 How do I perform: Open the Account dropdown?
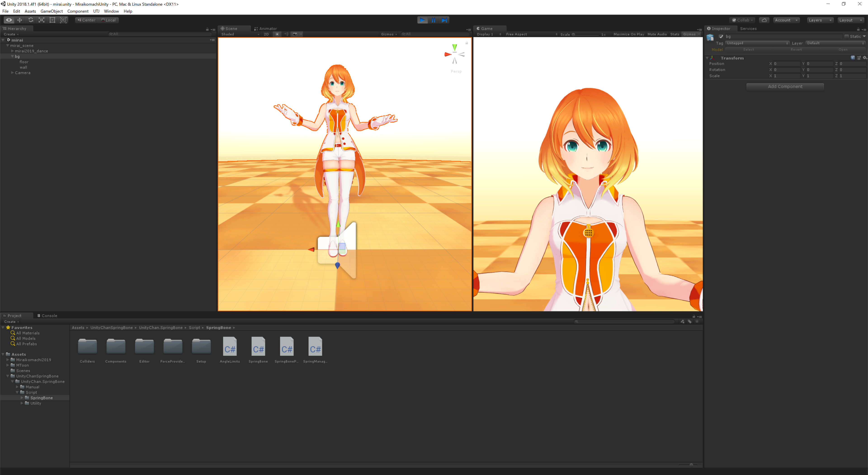tap(786, 20)
